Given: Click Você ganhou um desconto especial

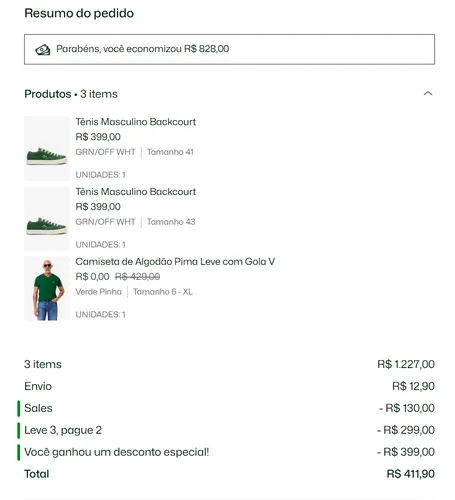Looking at the screenshot, I should pyautogui.click(x=117, y=452).
